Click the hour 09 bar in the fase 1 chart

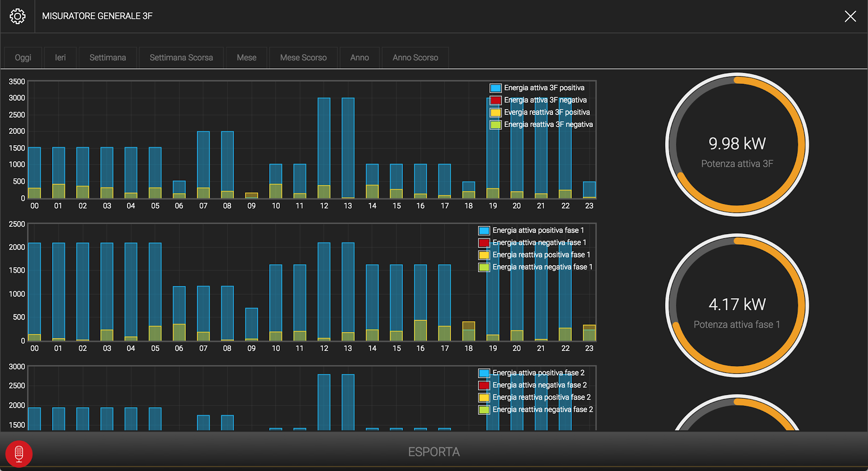coord(251,324)
